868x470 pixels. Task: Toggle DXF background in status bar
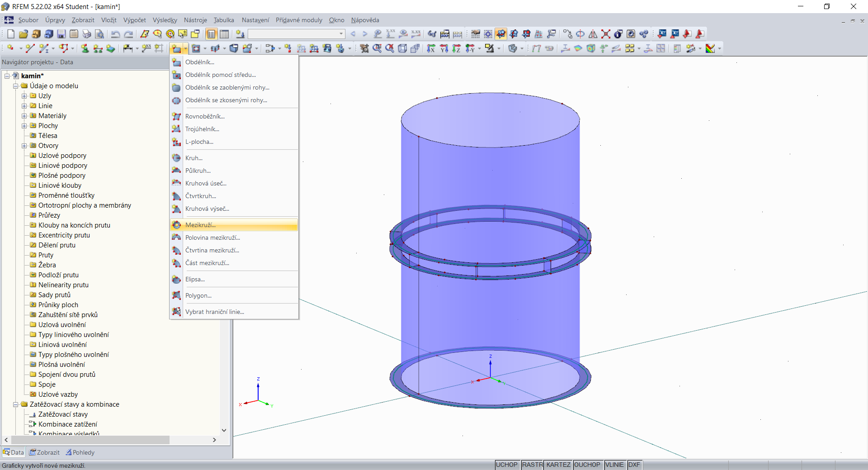(634, 465)
